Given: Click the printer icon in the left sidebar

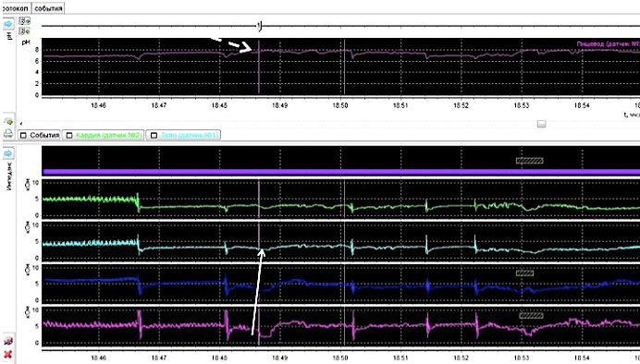Looking at the screenshot, I should tap(8, 133).
